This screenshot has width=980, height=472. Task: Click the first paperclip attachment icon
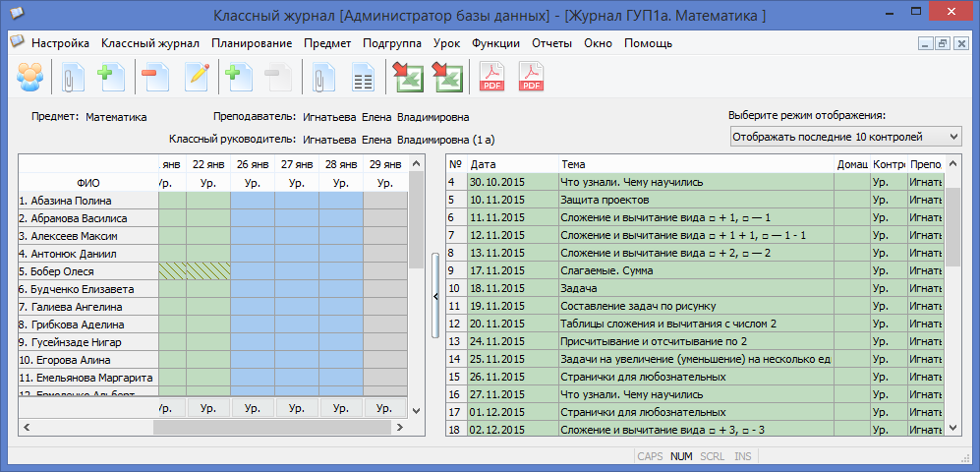click(72, 77)
